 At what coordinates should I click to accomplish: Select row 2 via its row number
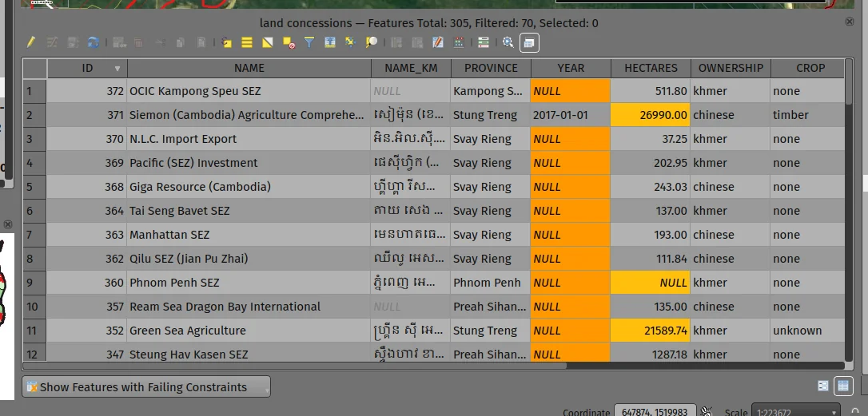tap(34, 115)
